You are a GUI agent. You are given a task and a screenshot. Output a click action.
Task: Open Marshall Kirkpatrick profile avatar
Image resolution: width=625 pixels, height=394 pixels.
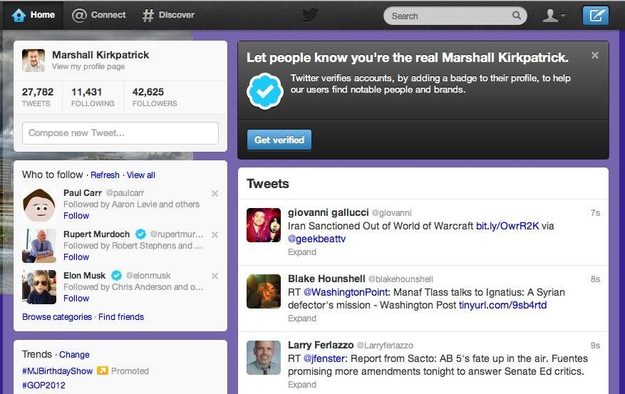pyautogui.click(x=33, y=60)
